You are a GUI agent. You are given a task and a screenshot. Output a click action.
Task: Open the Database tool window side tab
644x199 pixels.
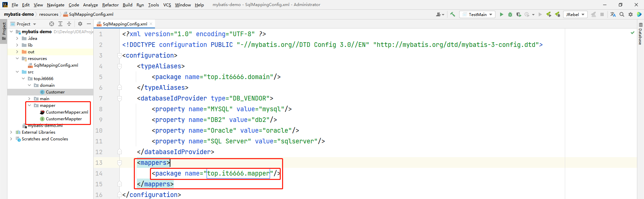(x=640, y=34)
